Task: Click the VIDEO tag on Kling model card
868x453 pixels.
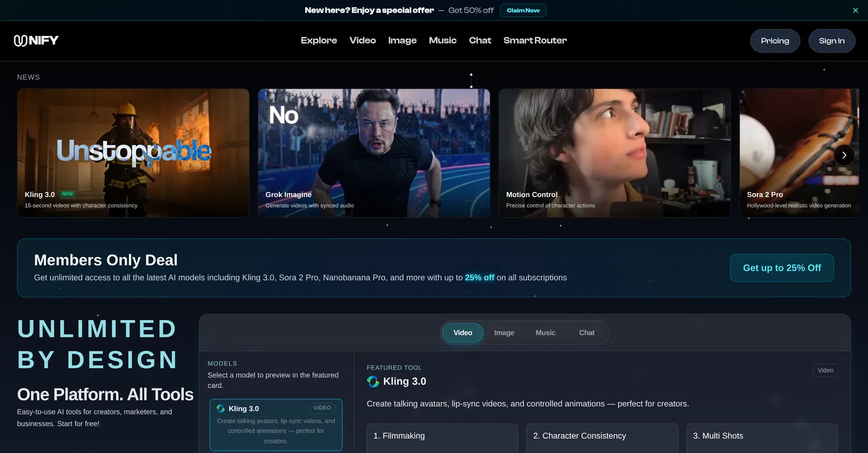Action: (322, 408)
